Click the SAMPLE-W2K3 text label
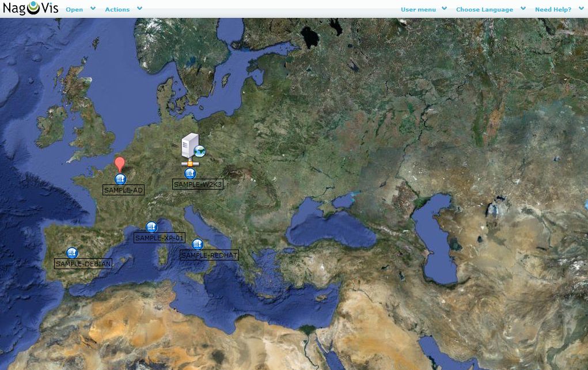This screenshot has width=588, height=370. (x=198, y=184)
